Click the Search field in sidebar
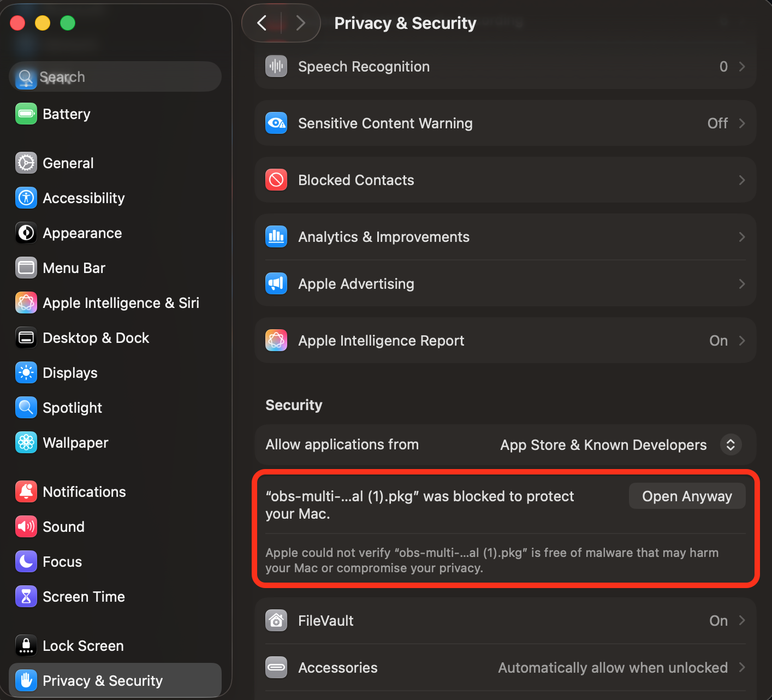 click(115, 77)
